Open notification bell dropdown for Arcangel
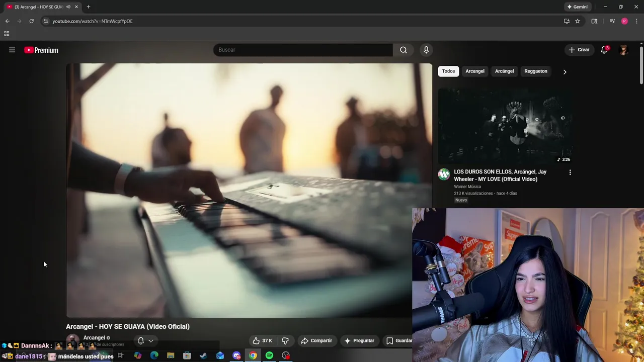Image resolution: width=644 pixels, height=362 pixels. (145, 341)
